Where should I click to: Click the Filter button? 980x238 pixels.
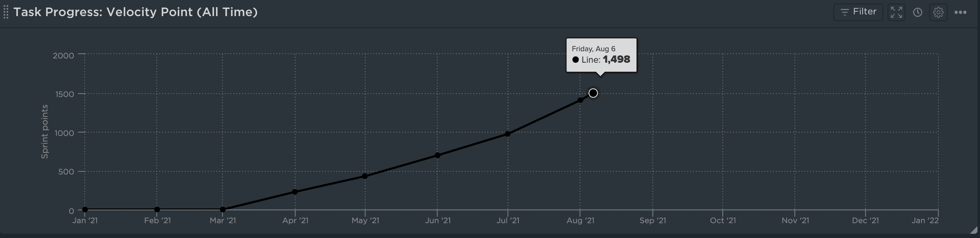(858, 12)
